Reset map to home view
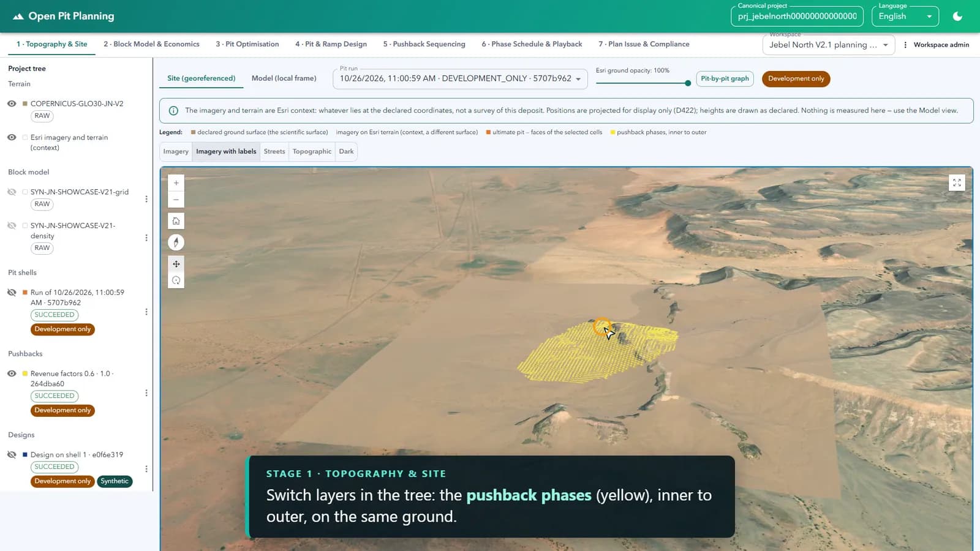 (176, 221)
